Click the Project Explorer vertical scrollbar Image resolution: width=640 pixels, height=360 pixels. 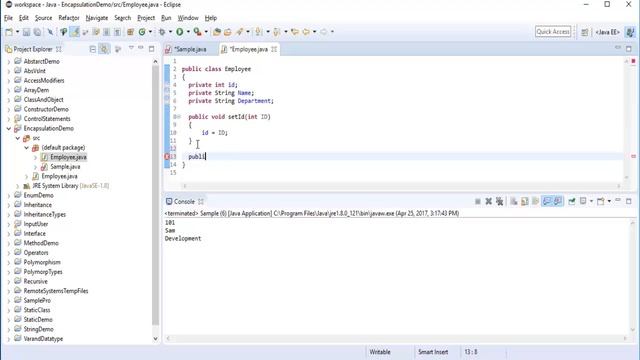coord(155,196)
